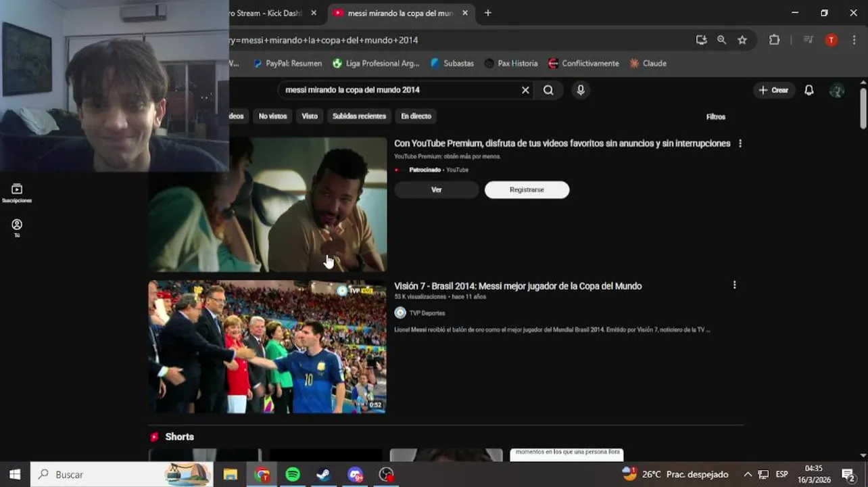The width and height of the screenshot is (868, 487).
Task: Click the install app icon in address bar
Action: tap(701, 40)
